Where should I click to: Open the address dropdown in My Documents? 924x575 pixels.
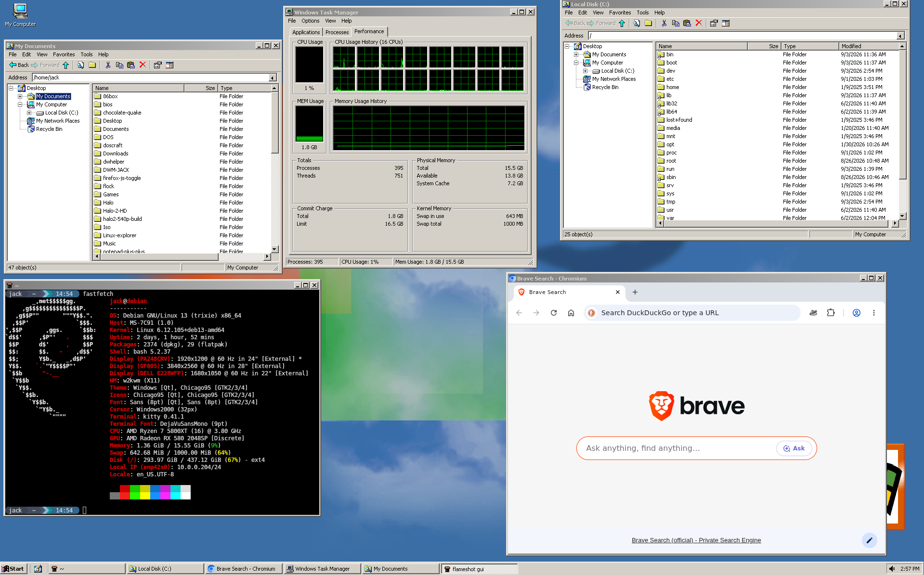pos(273,77)
